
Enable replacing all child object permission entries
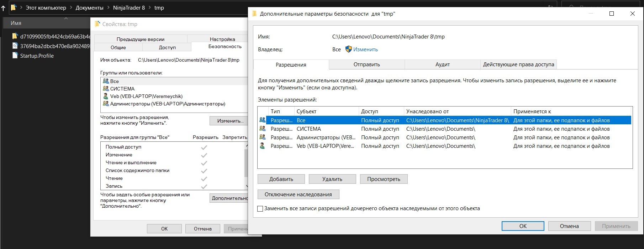260,209
